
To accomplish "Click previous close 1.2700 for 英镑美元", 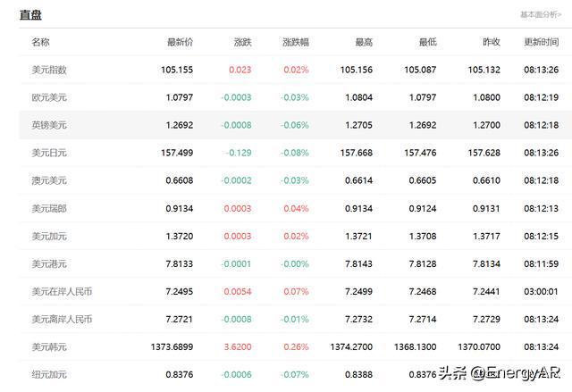I will tap(486, 125).
